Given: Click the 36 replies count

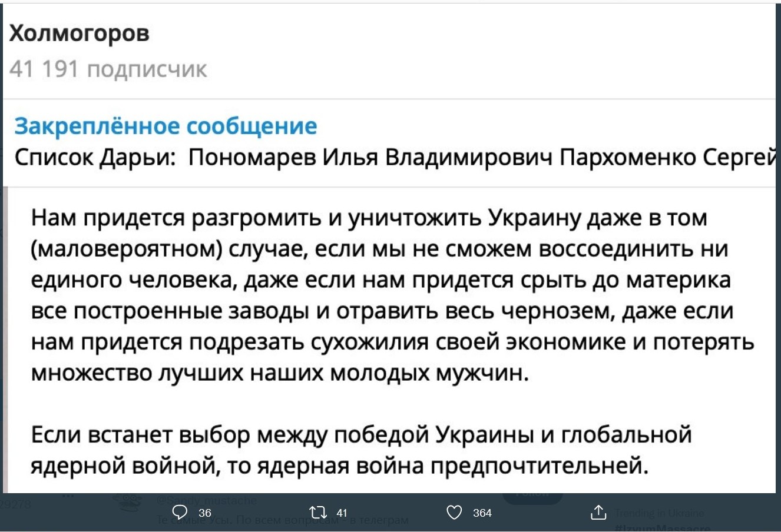Looking at the screenshot, I should click(x=205, y=513).
